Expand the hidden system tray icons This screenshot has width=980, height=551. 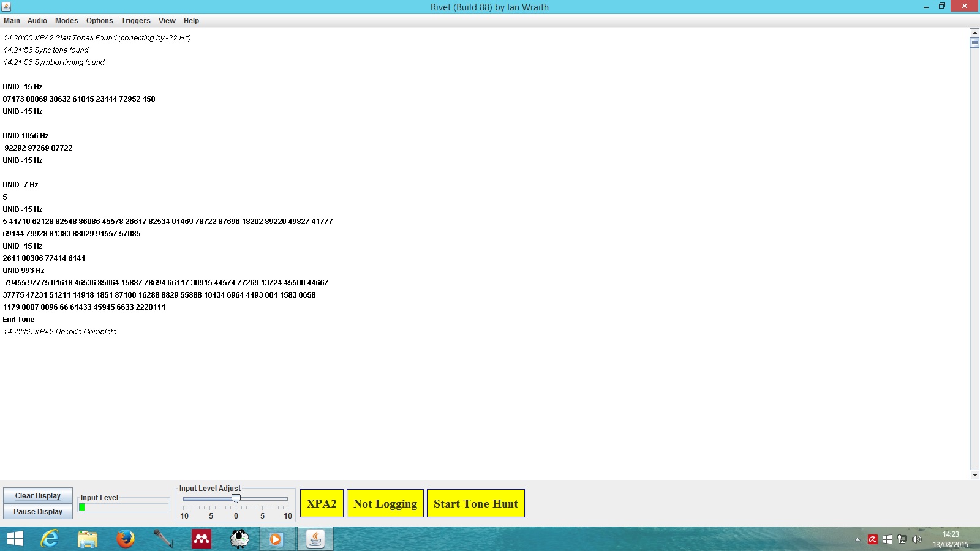click(858, 539)
